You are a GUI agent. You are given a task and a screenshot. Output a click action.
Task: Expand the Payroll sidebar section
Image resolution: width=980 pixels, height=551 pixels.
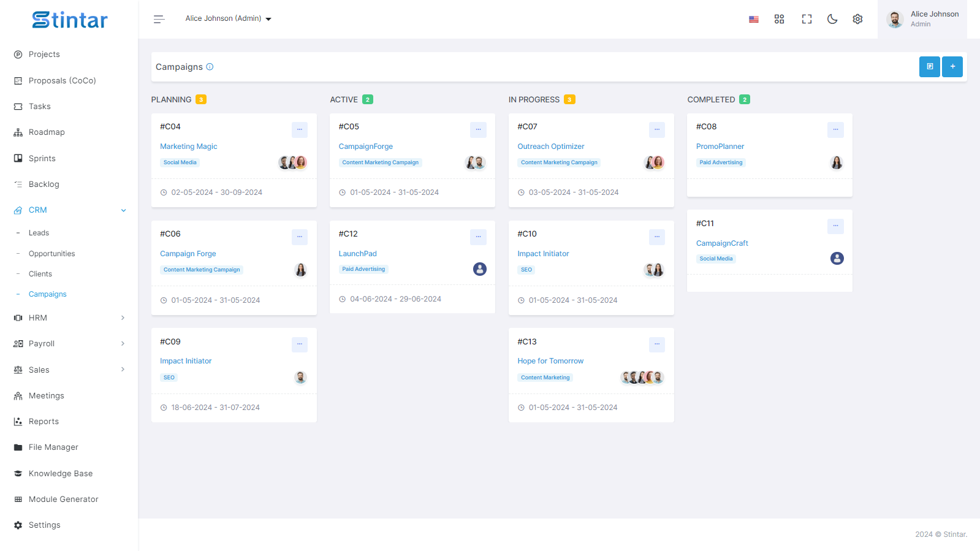coord(69,344)
